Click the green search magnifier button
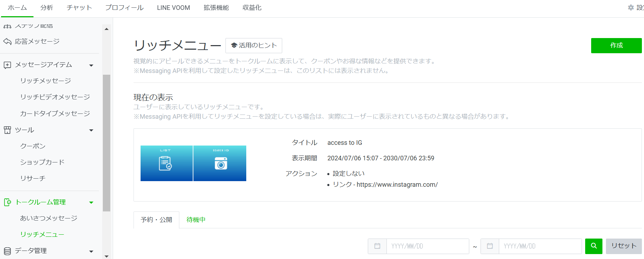 pyautogui.click(x=594, y=246)
